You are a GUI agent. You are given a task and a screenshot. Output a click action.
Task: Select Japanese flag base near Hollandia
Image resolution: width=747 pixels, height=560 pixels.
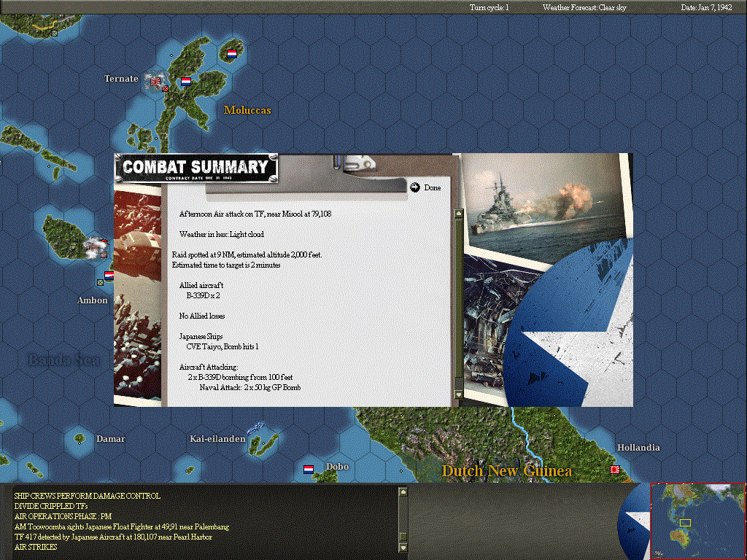615,470
